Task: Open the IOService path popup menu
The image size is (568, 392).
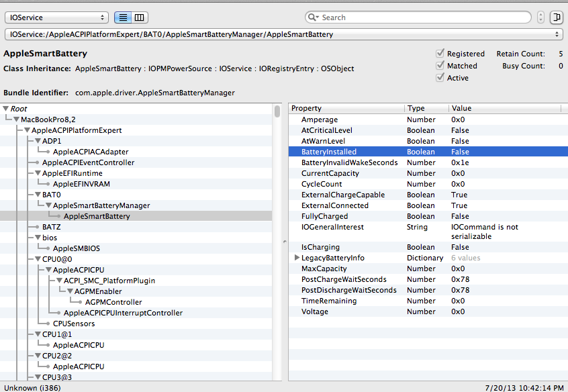Action: [x=283, y=34]
